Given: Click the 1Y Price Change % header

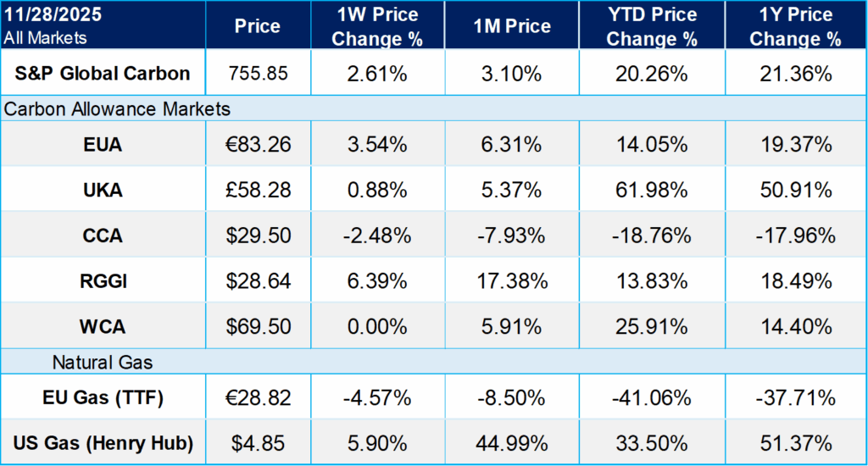Looking at the screenshot, I should coord(795,26).
